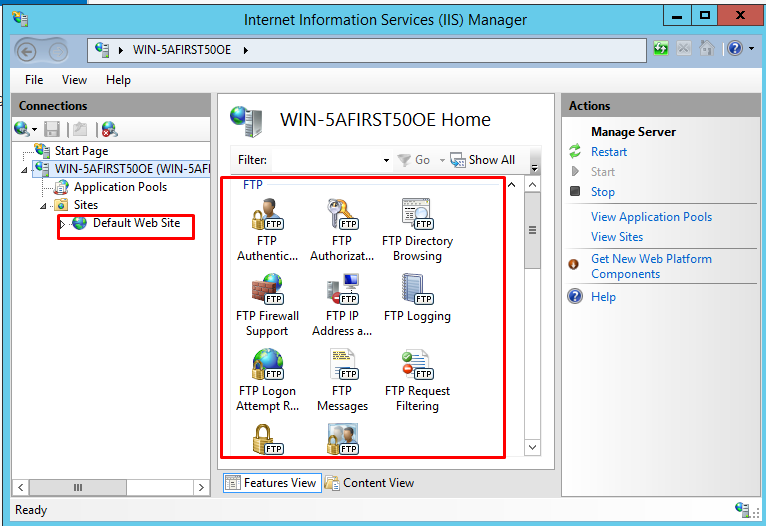Open the Help menu
The height and width of the screenshot is (526, 766).
click(x=118, y=80)
